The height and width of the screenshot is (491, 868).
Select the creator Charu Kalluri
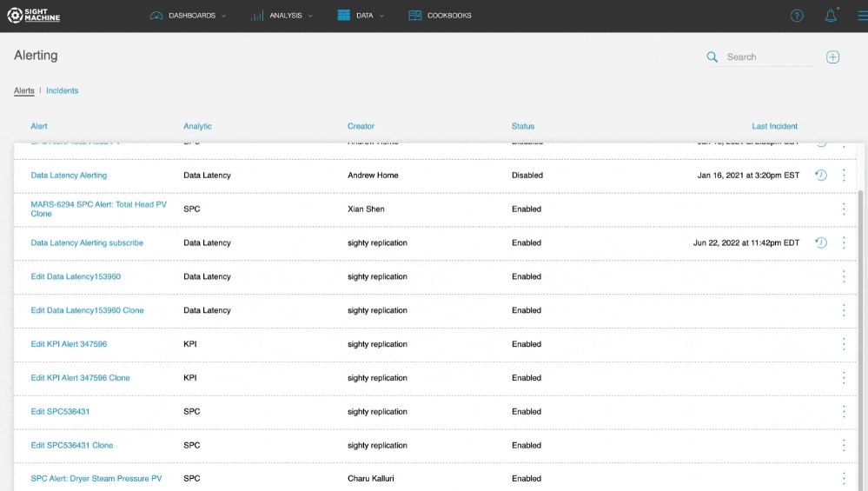pos(371,478)
